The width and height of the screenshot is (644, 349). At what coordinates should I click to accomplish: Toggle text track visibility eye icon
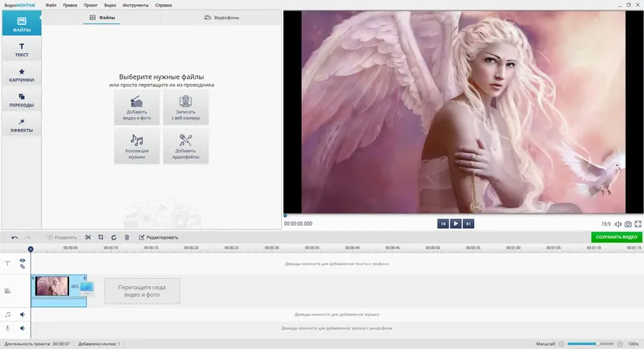[x=23, y=260]
